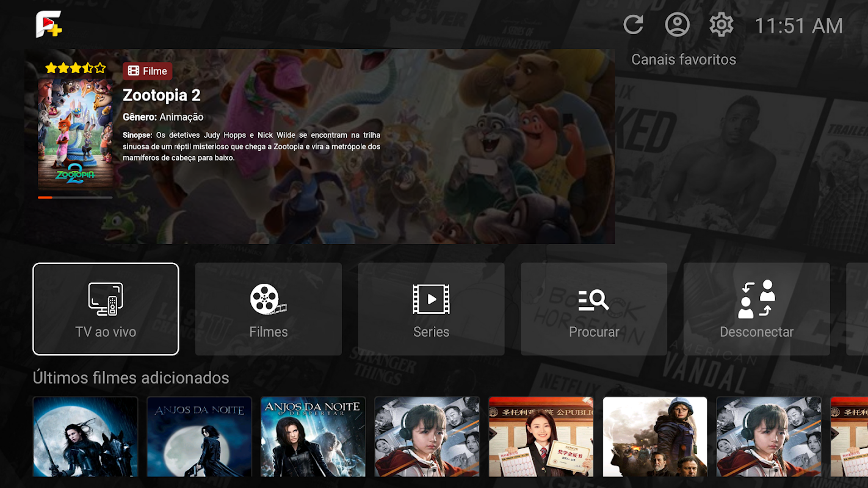Click the progress bar under the Zootopia poster
868x488 pixels.
click(x=75, y=198)
